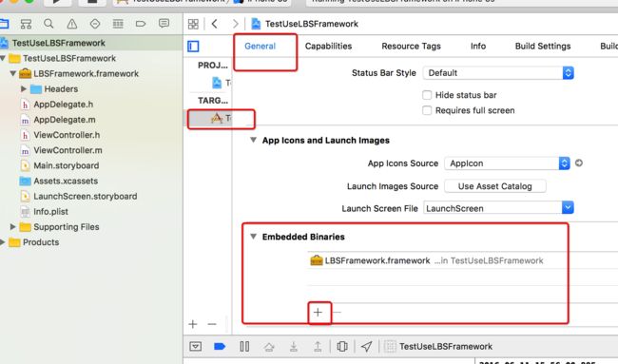Open the debug navigator icon
Image resolution: width=618 pixels, height=364 pixels.
118,24
